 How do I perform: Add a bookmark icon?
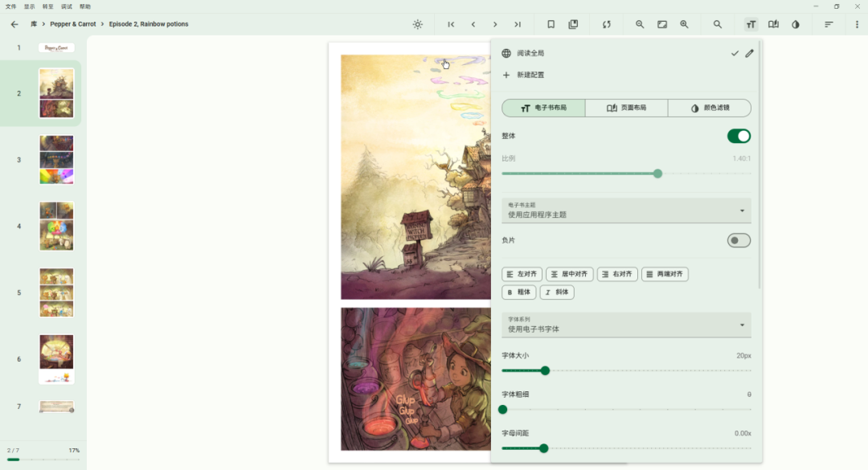[551, 24]
